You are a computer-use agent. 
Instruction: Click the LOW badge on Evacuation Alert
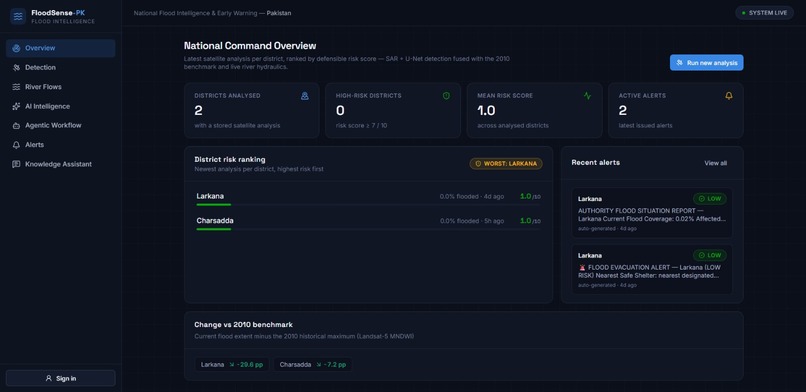coord(709,255)
